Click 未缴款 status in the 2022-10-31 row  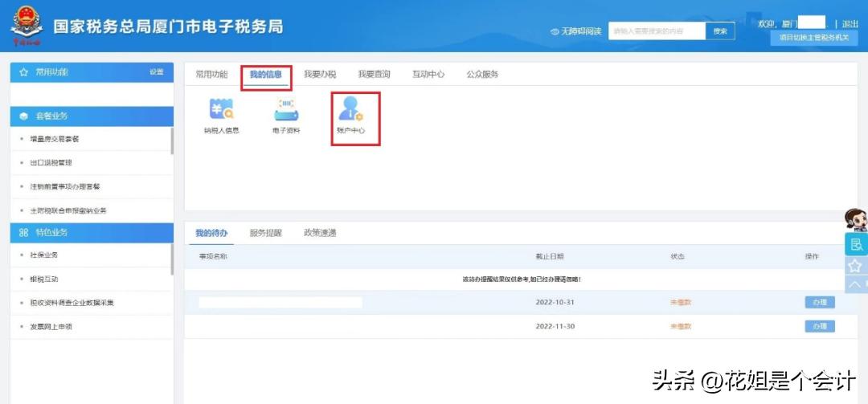tap(681, 303)
